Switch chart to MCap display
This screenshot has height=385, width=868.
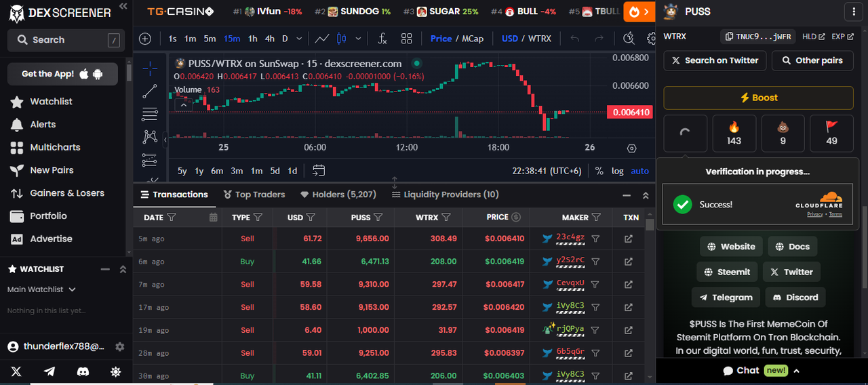[473, 39]
